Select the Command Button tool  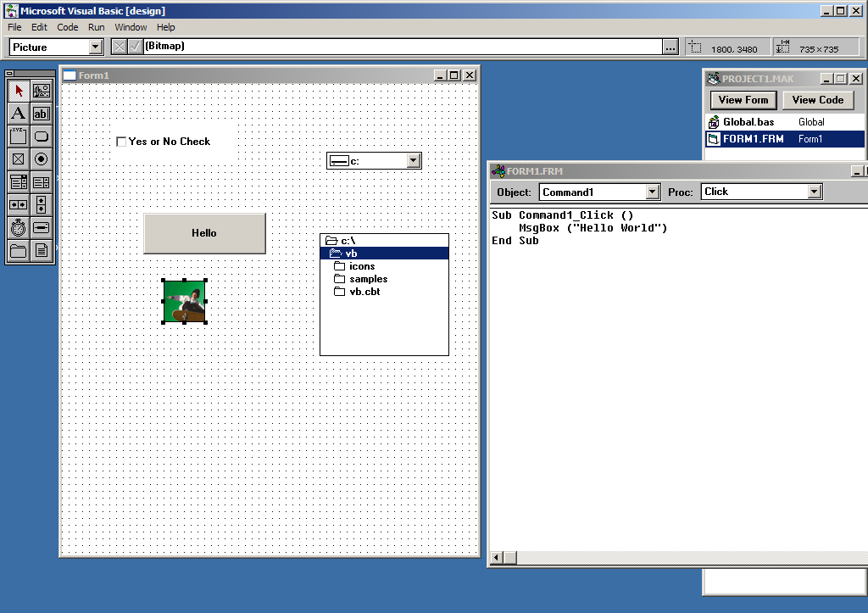(41, 137)
